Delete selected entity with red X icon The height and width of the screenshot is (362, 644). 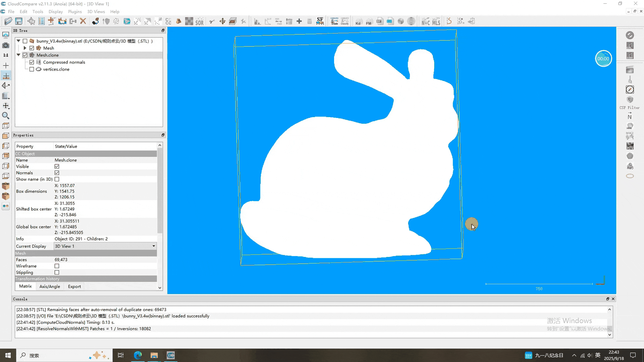click(83, 21)
